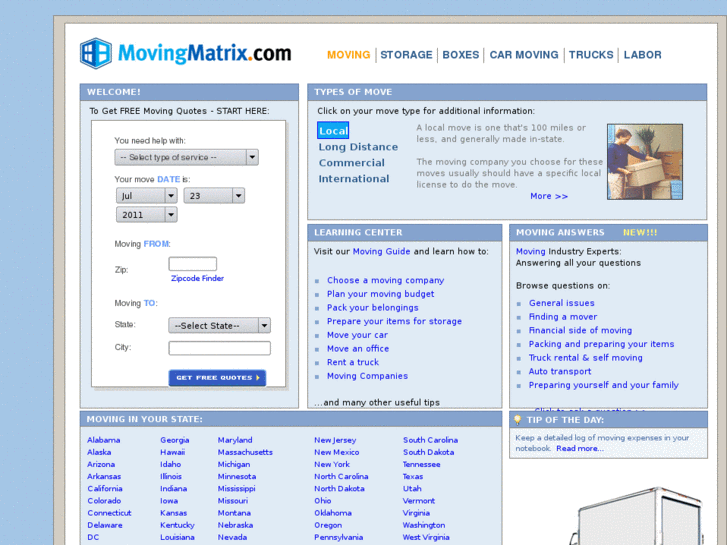This screenshot has height=545, width=727.
Task: Browse Preparing yourself and your family
Action: (603, 385)
